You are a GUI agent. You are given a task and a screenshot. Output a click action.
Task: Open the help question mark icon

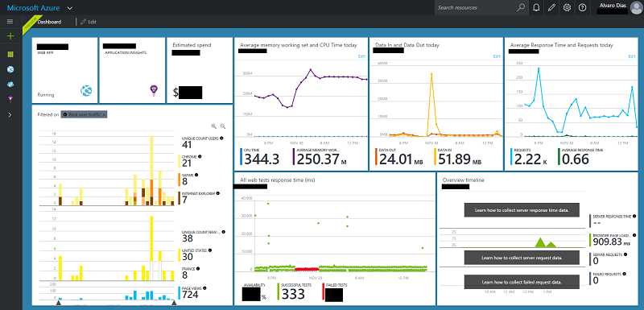[x=582, y=7]
